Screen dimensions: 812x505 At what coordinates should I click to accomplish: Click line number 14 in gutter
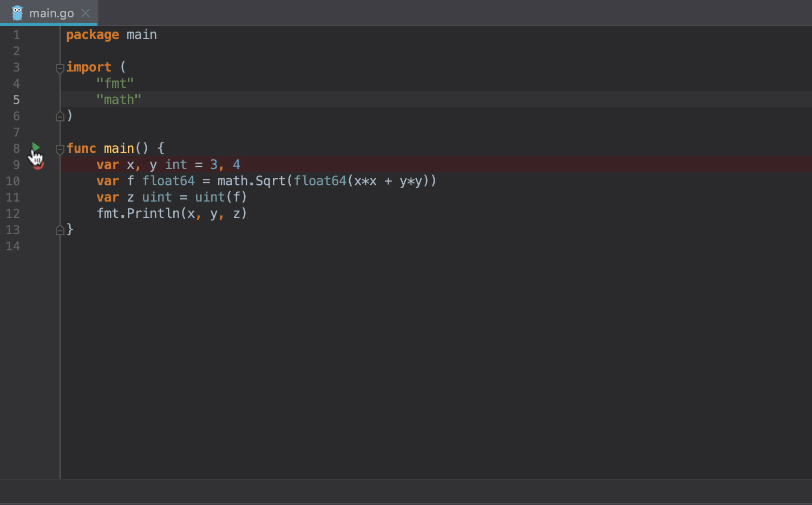coord(12,246)
